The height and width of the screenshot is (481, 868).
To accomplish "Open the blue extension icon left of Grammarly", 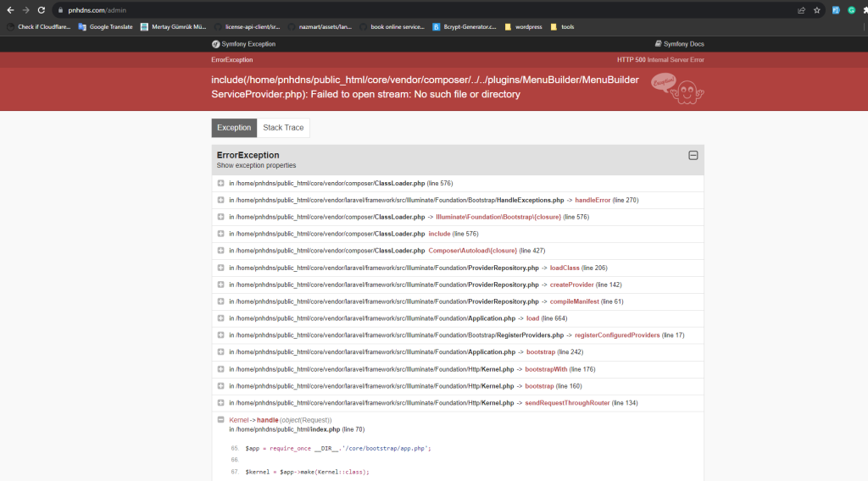I will (836, 10).
